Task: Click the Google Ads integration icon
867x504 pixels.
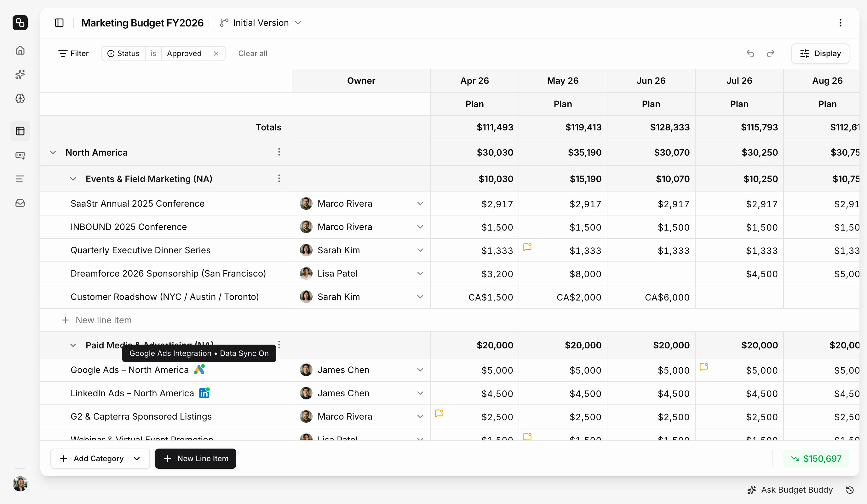Action: point(199,369)
